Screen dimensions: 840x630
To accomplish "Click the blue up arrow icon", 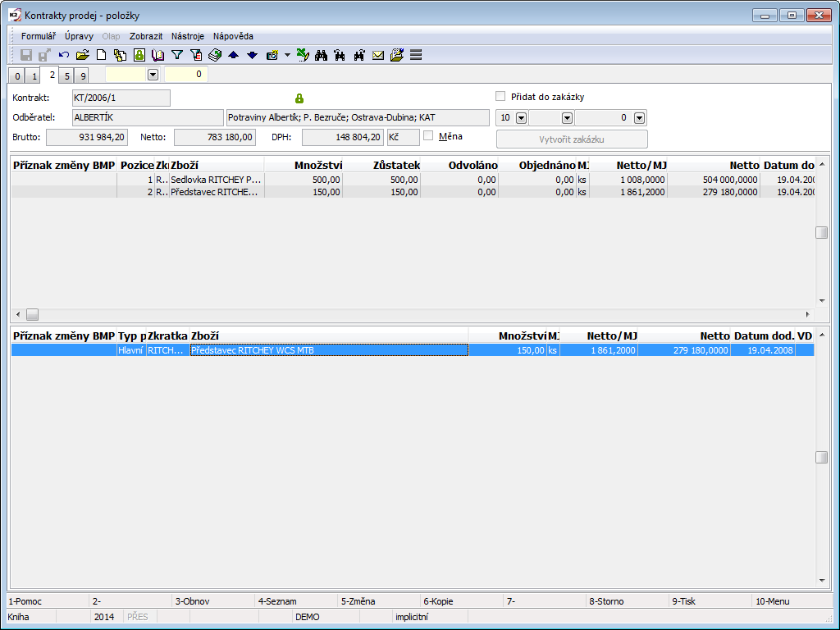I will 233,55.
